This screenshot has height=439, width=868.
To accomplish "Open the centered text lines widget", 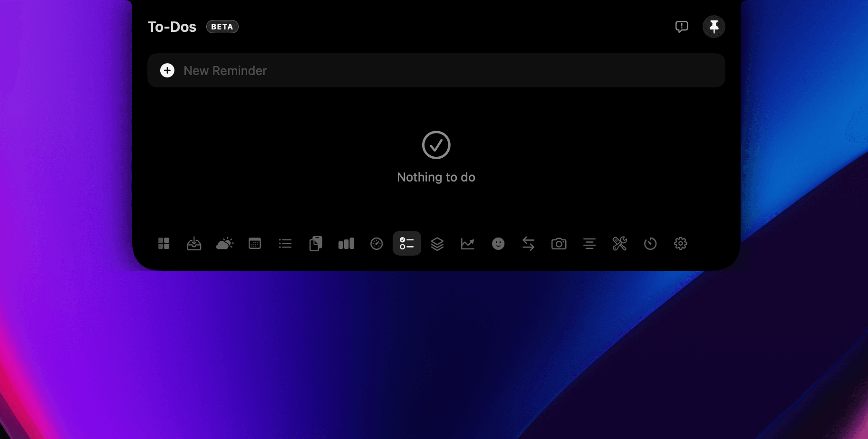I will coord(589,244).
